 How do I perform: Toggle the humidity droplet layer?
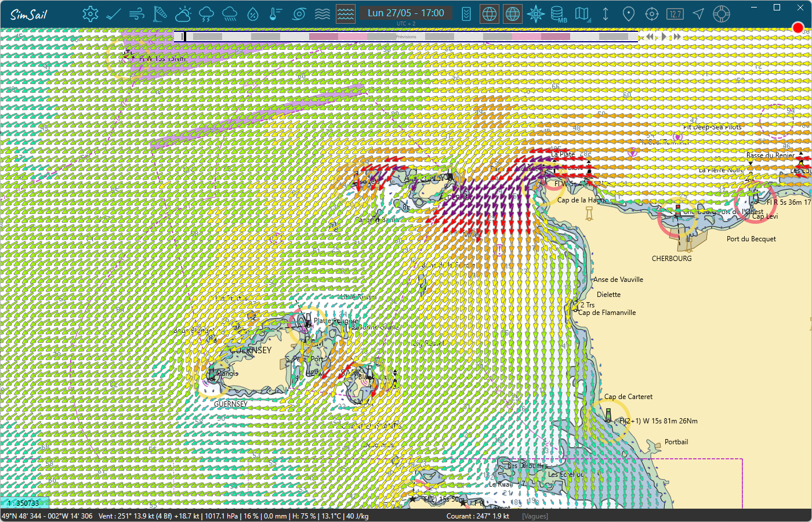[x=253, y=14]
